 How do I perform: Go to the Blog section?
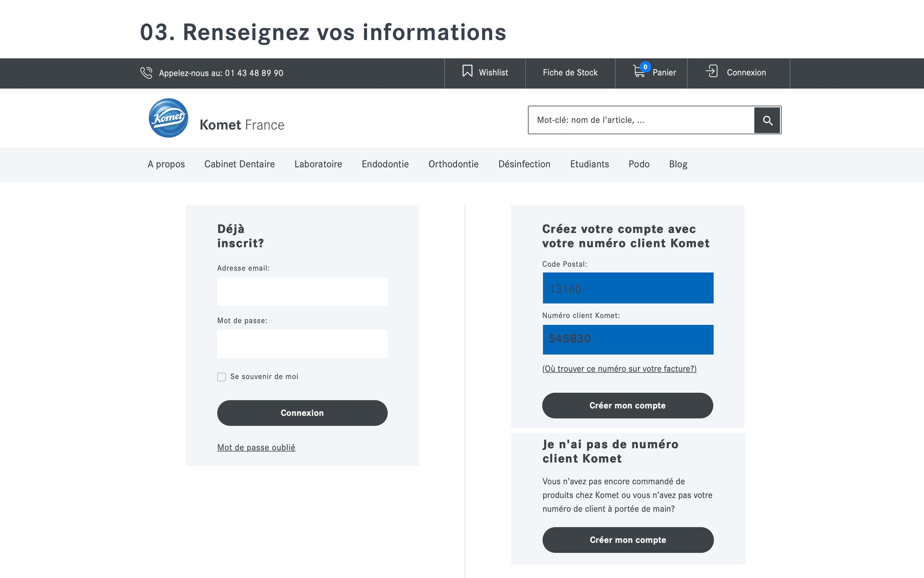678,164
